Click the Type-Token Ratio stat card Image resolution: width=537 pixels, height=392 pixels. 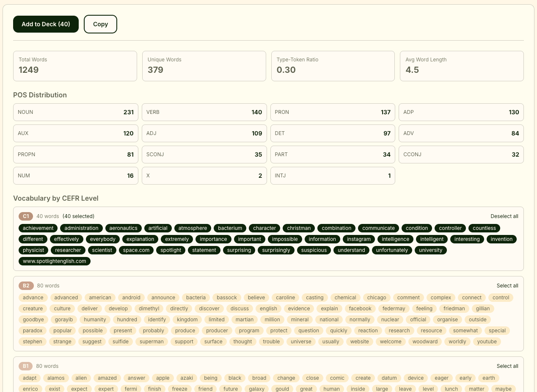333,66
